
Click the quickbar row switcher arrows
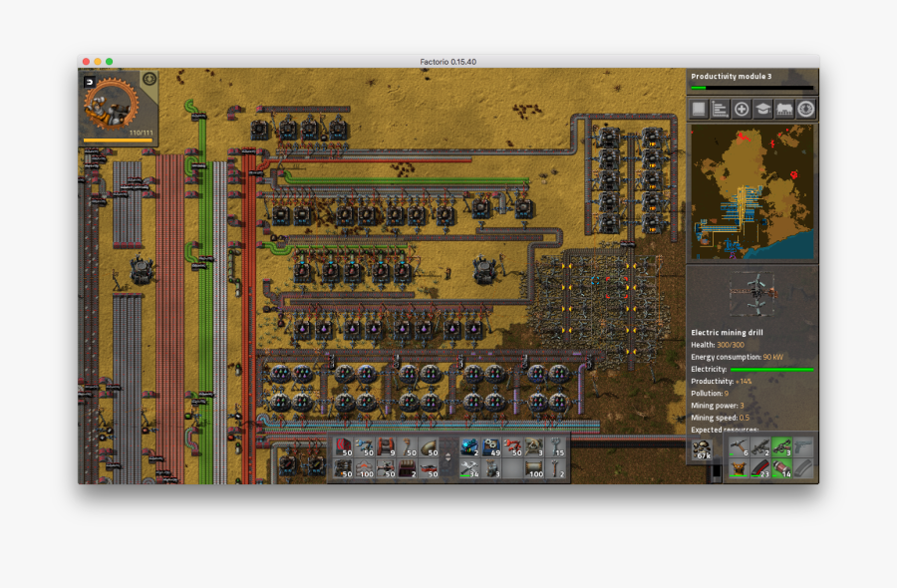448,457
